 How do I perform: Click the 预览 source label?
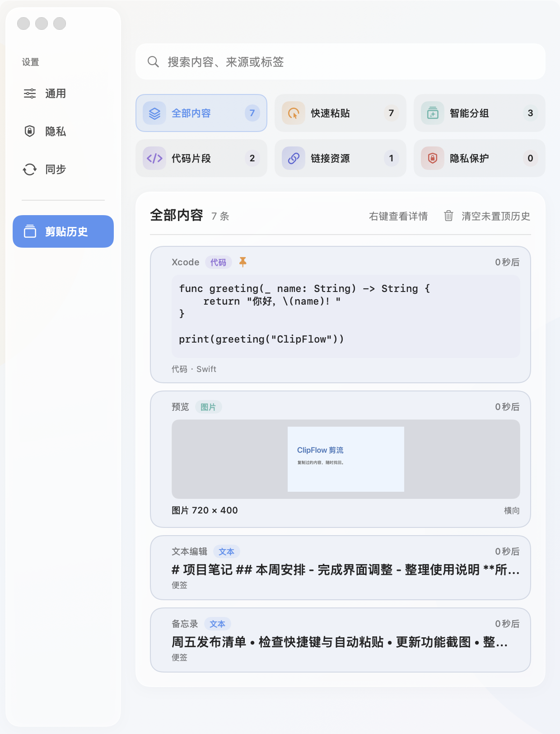tap(180, 407)
